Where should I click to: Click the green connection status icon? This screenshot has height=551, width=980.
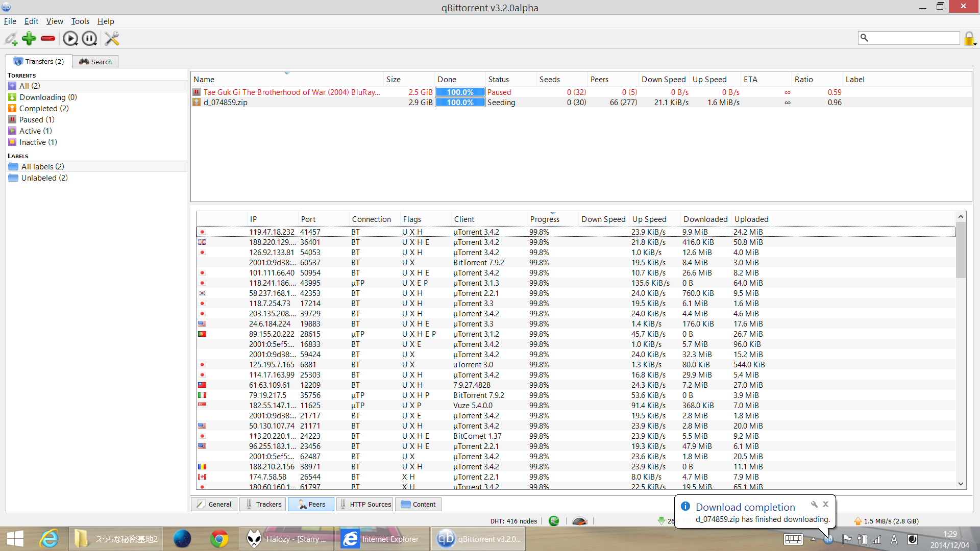[x=554, y=521]
